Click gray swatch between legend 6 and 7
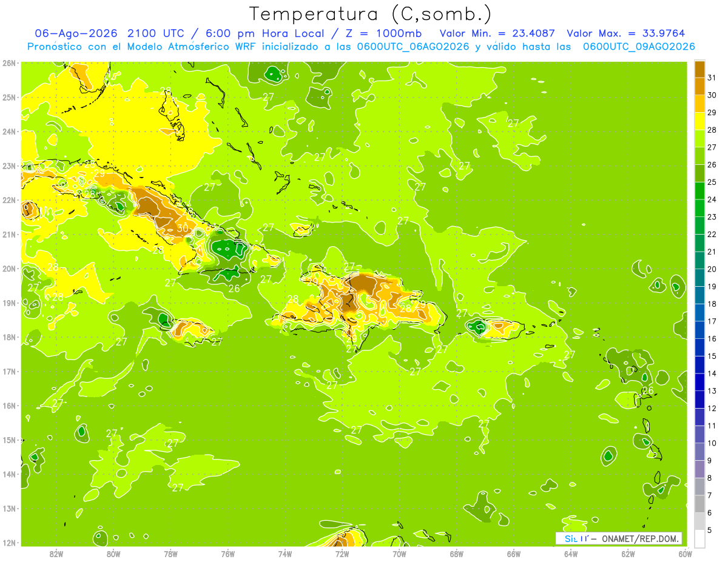 [x=699, y=504]
